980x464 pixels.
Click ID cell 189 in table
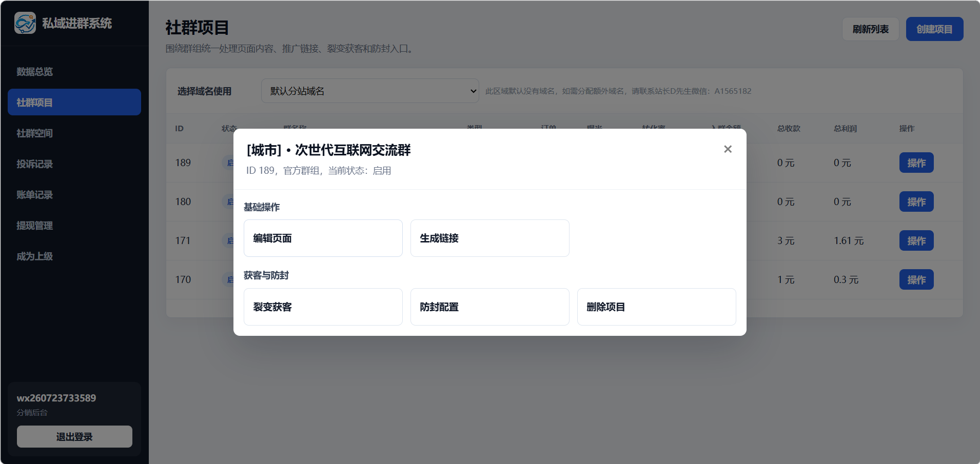[x=183, y=163]
